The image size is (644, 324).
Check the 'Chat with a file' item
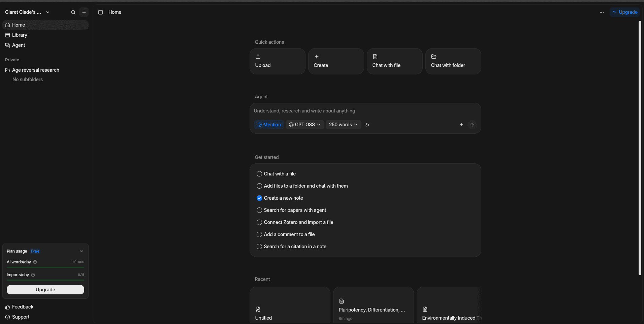coord(259,174)
